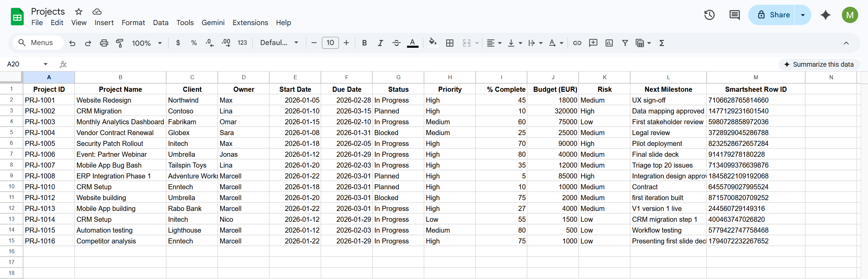This screenshot has width=868, height=279.
Task: Click the font size input field
Action: tap(330, 43)
